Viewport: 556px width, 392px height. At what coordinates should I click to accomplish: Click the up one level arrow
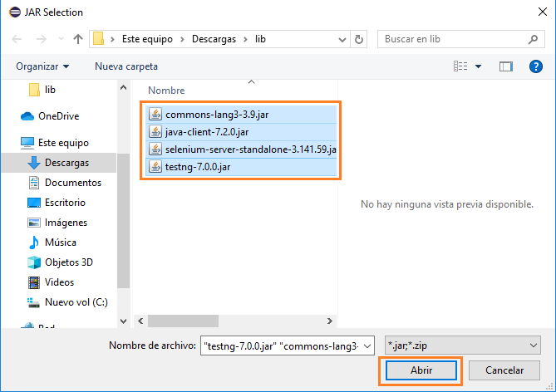[x=77, y=39]
